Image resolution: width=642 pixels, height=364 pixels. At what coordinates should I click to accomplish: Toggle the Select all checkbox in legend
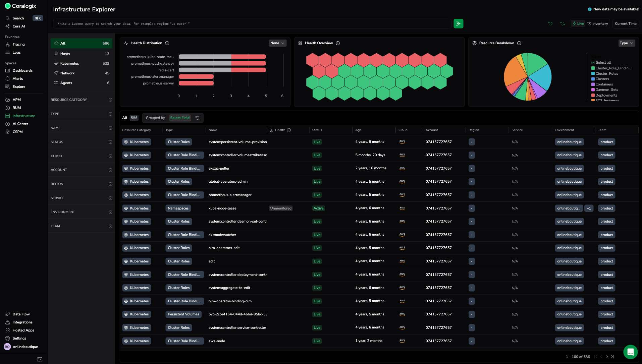pyautogui.click(x=593, y=63)
